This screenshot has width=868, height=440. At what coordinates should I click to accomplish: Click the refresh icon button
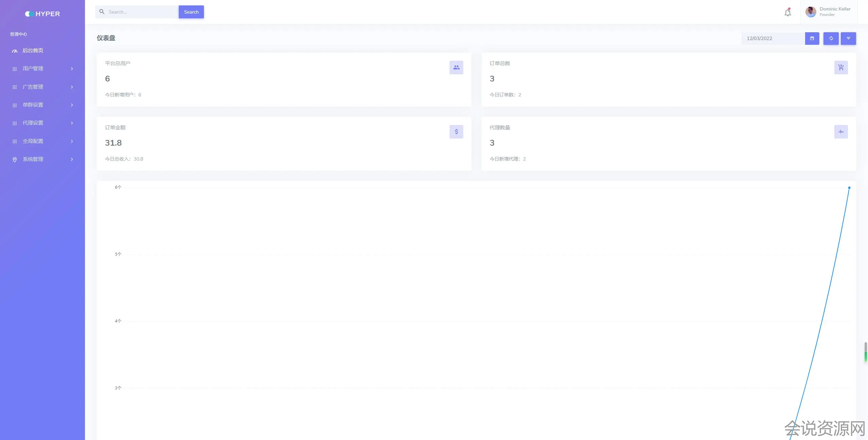(x=831, y=38)
